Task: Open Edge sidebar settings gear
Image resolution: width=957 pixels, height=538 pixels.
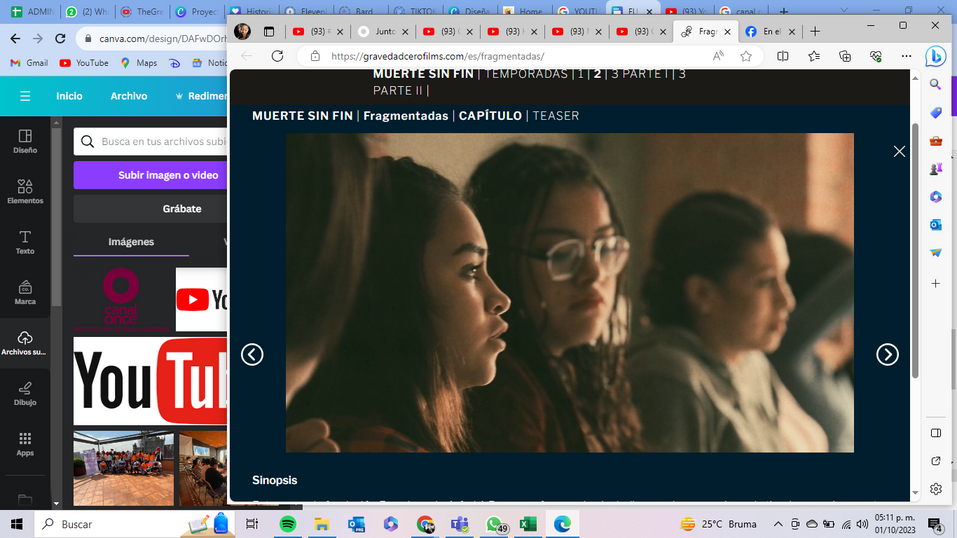Action: click(936, 489)
